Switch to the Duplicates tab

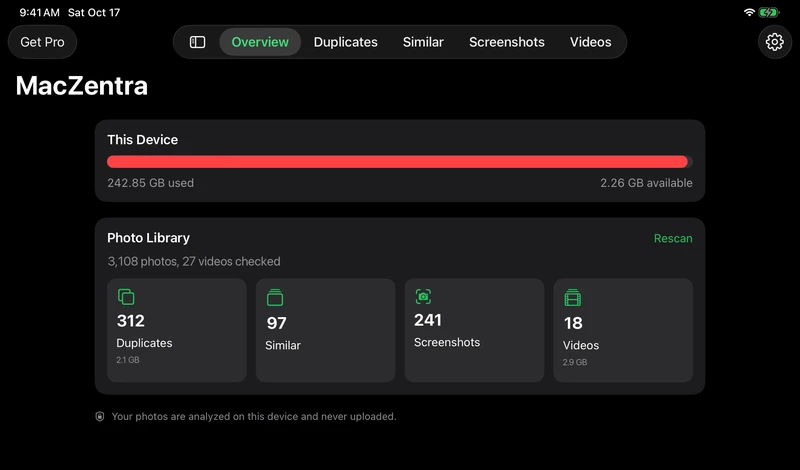(345, 42)
